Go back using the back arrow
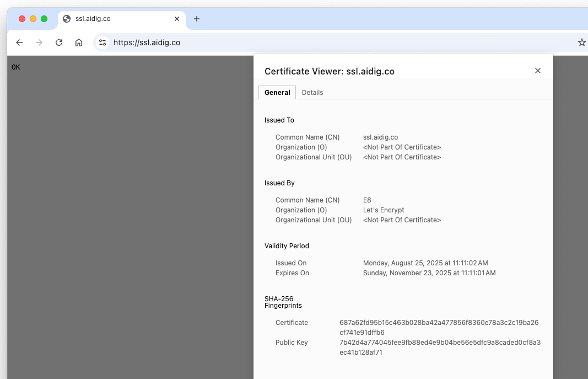This screenshot has width=588, height=379. 19,42
